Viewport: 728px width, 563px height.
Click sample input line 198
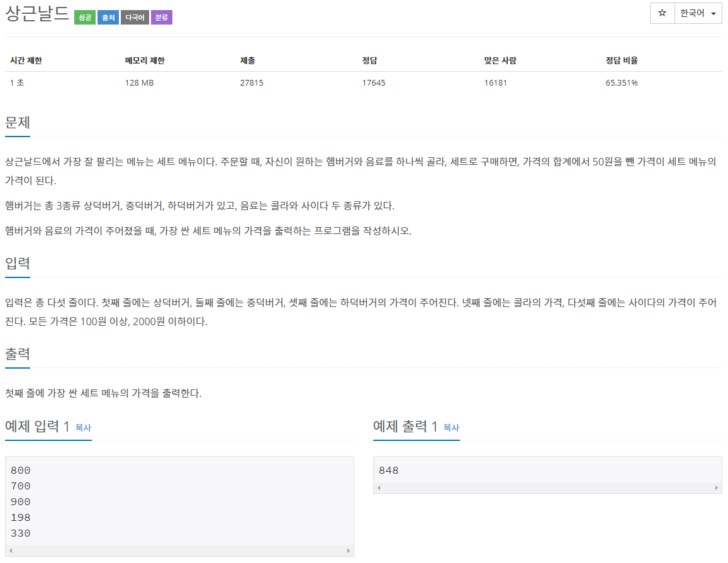pos(20,518)
